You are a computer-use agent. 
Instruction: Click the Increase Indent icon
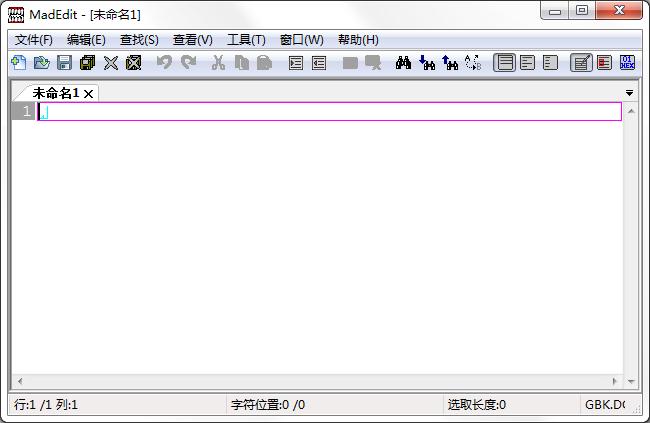(296, 63)
